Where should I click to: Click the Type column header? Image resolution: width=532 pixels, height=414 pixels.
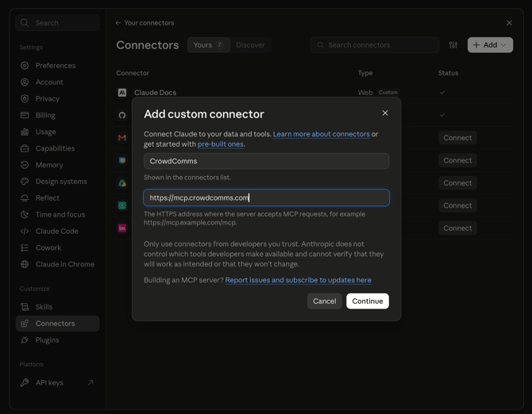coord(365,73)
